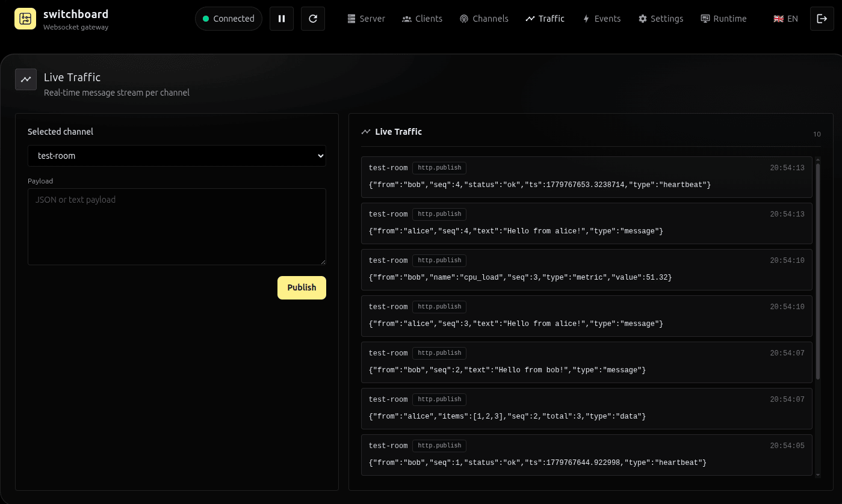Screen dimensions: 842x504
Task: Select alice seq 3 message payload
Action: click(x=516, y=324)
